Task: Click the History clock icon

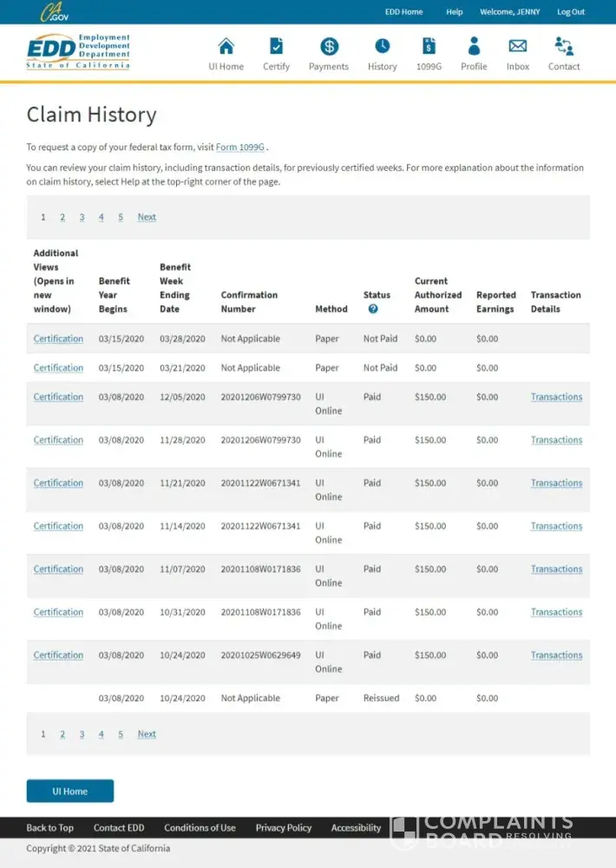Action: point(382,47)
